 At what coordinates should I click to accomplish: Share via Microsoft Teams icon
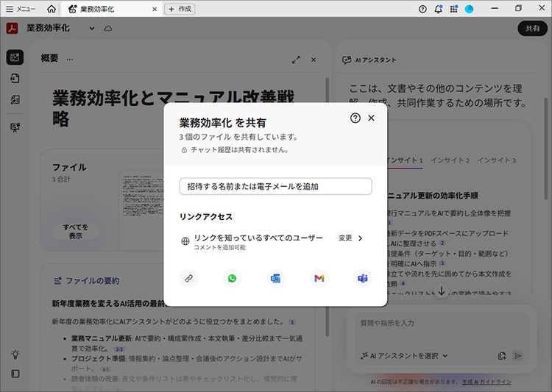pyautogui.click(x=363, y=278)
